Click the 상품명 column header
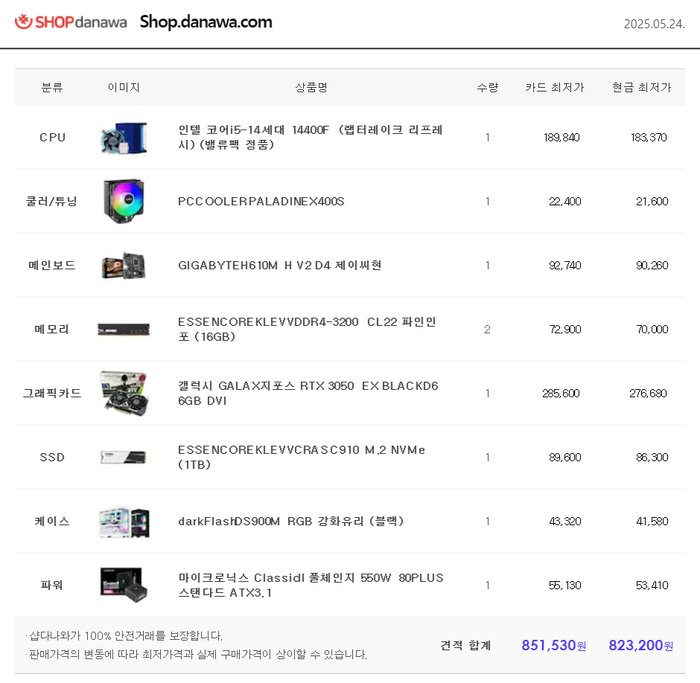This screenshot has height=683, width=700. pyautogui.click(x=312, y=87)
